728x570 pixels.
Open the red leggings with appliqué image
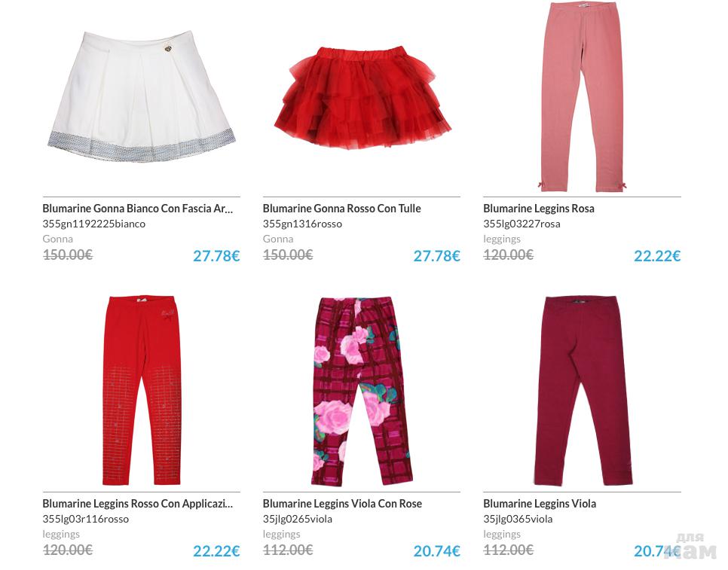(142, 391)
